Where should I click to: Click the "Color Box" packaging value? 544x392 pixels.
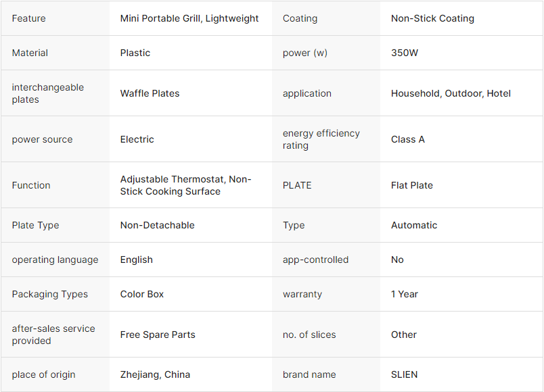click(x=142, y=294)
